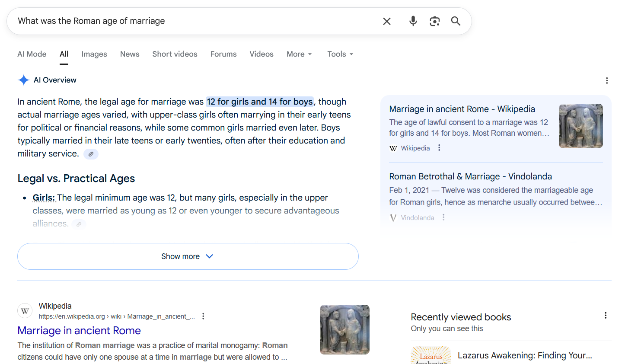Switch to the Images tab
The image size is (641, 364).
coord(94,54)
